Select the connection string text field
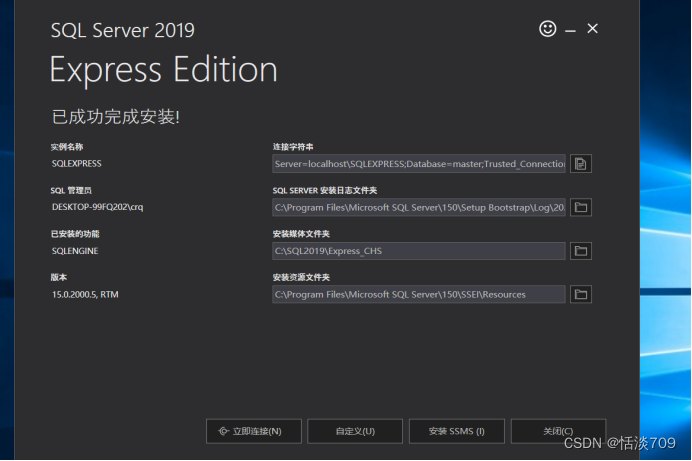 tap(419, 164)
